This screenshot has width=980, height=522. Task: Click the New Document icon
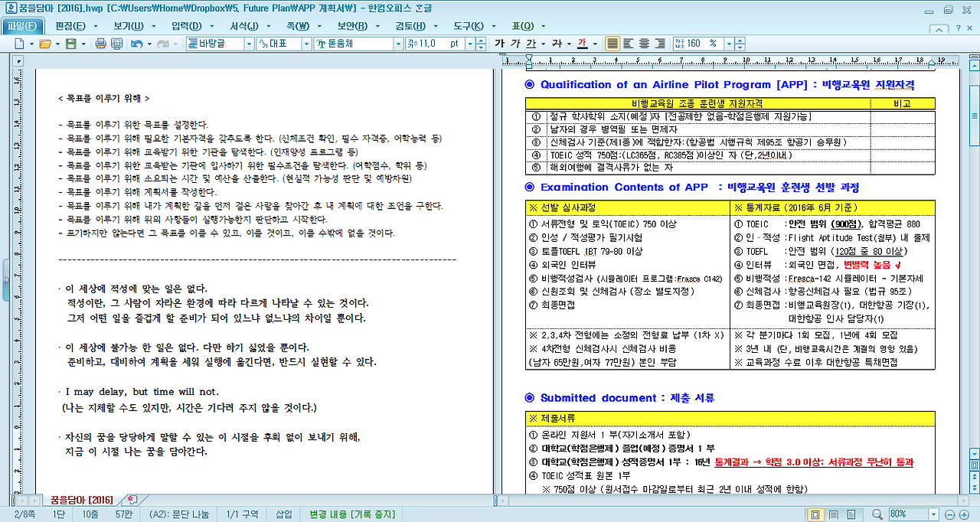point(19,44)
